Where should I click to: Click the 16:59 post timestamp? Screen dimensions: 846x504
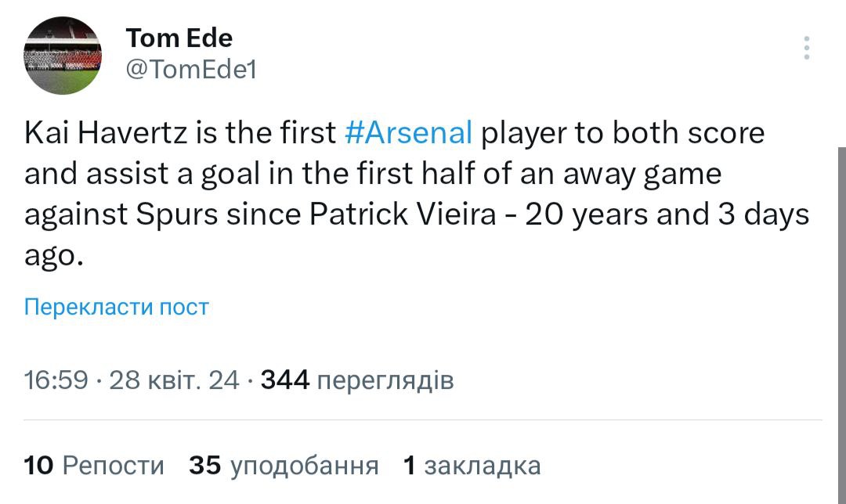(x=56, y=381)
